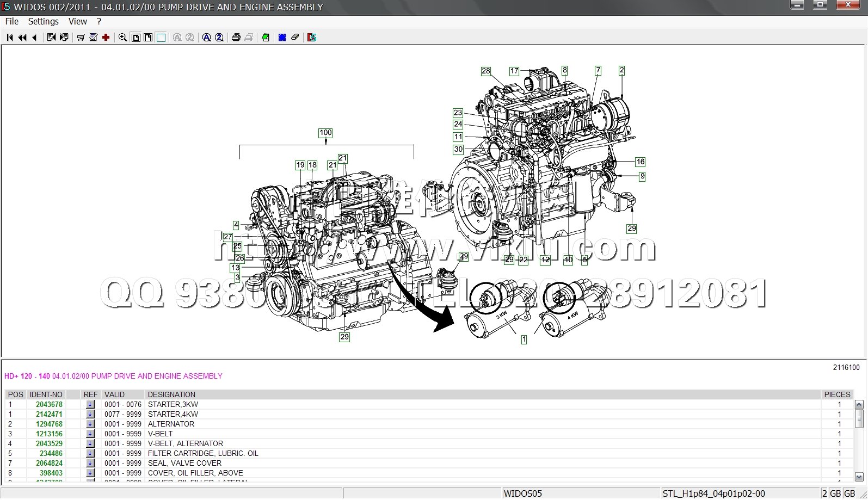Toggle the first page layout view button
This screenshot has width=868, height=500.
coord(136,38)
